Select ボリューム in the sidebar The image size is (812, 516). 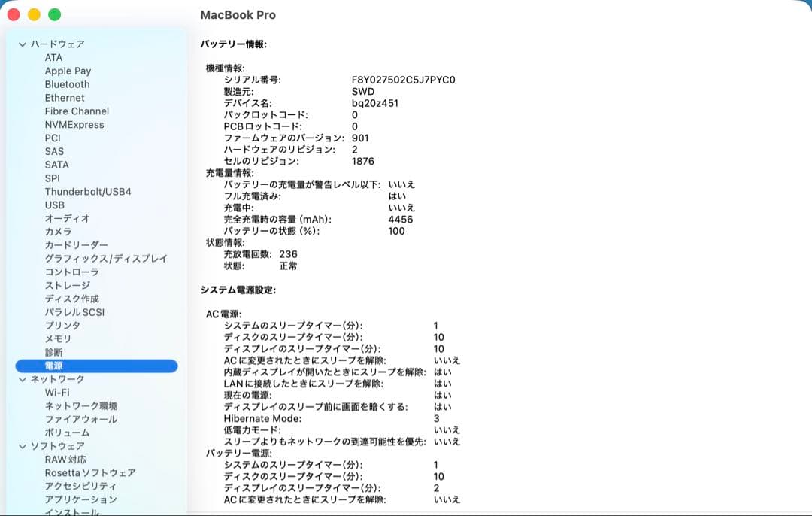click(x=68, y=433)
